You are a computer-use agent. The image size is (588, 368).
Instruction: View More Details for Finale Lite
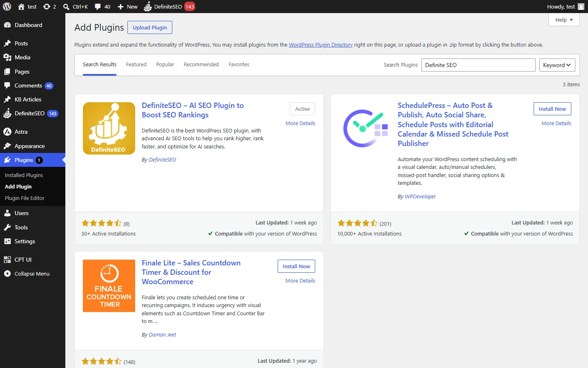point(300,280)
